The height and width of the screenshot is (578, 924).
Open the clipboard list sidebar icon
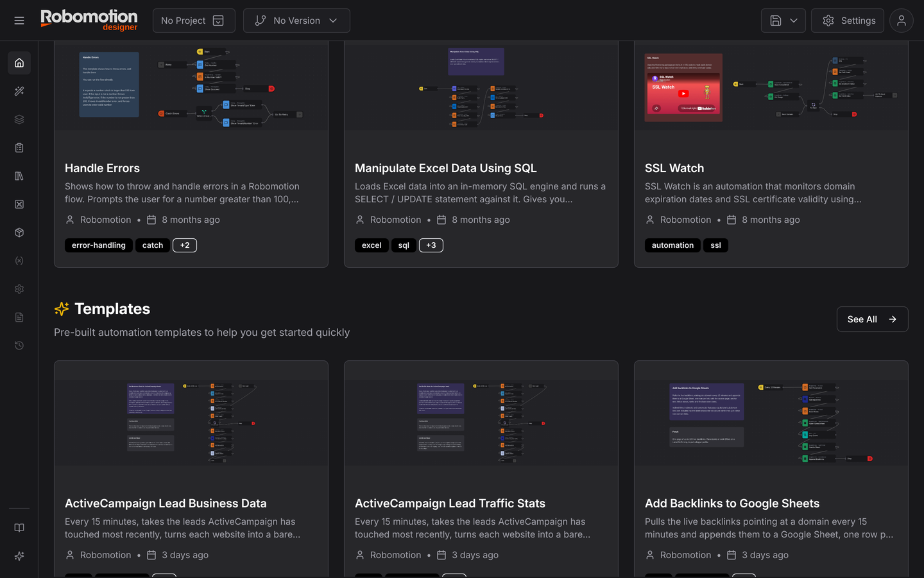pyautogui.click(x=19, y=148)
